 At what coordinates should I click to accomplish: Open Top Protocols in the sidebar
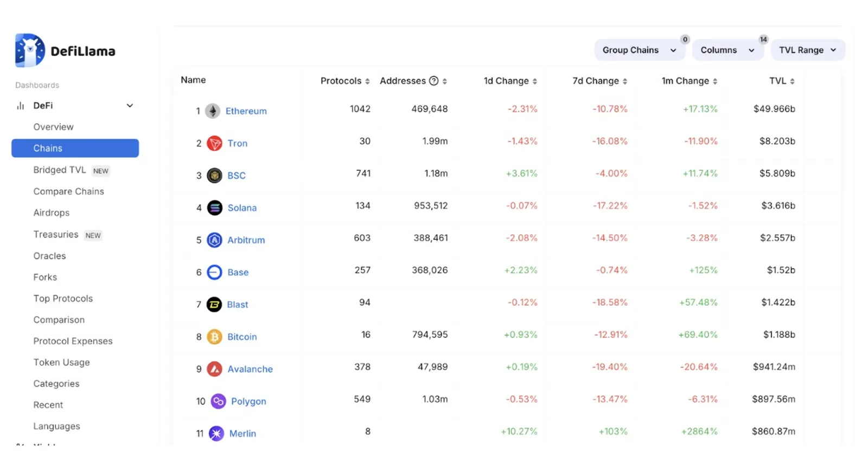(x=63, y=299)
